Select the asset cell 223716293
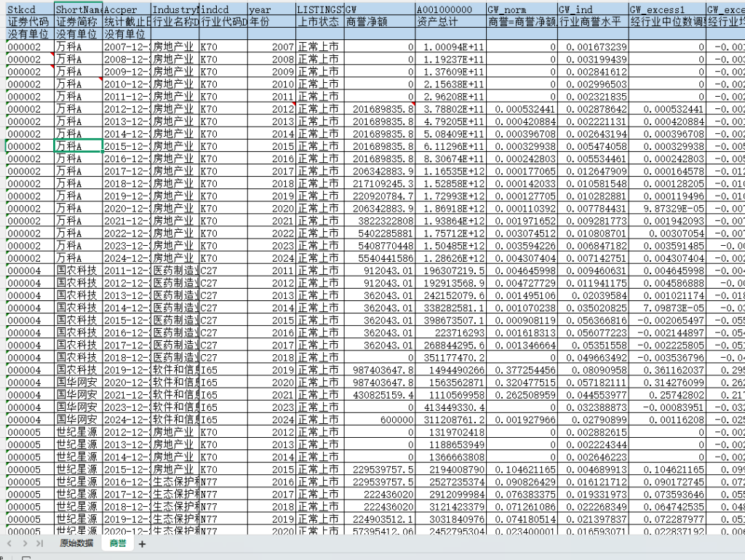 [x=451, y=332]
